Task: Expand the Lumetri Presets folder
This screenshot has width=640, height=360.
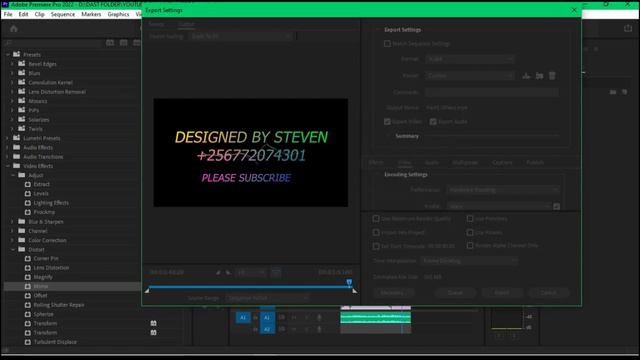Action: (7, 138)
